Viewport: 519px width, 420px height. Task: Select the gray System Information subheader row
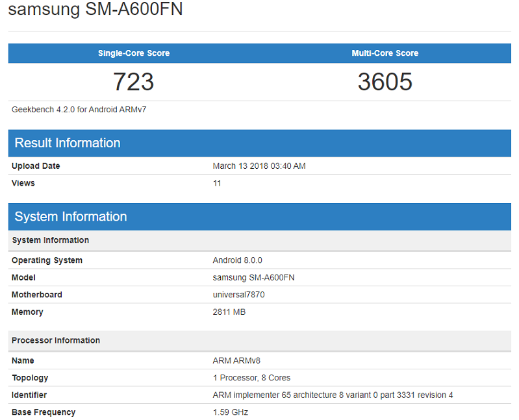(x=260, y=240)
